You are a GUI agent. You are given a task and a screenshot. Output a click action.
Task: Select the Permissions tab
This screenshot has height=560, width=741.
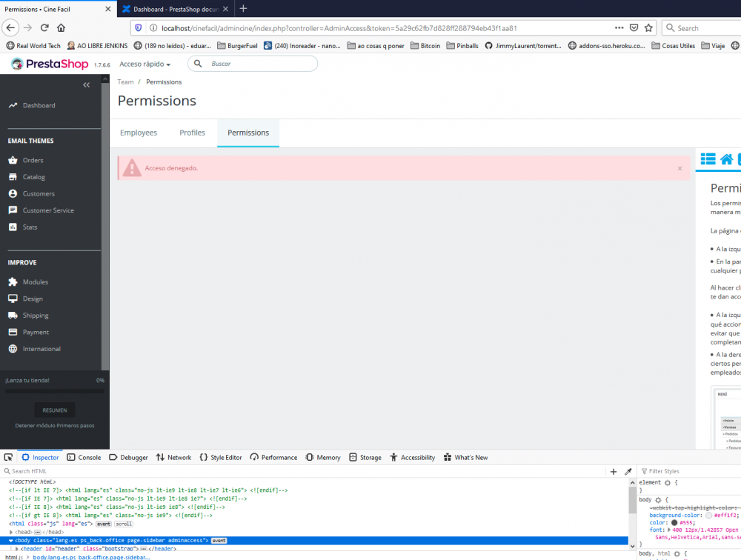[x=248, y=133]
